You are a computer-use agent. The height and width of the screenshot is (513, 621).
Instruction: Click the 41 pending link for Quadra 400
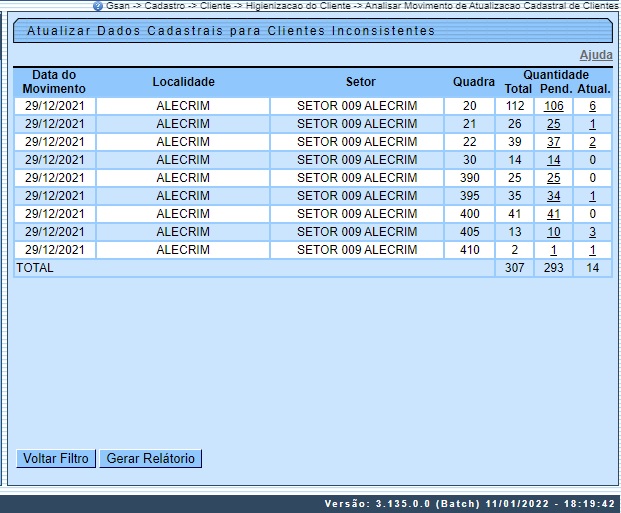[553, 214]
